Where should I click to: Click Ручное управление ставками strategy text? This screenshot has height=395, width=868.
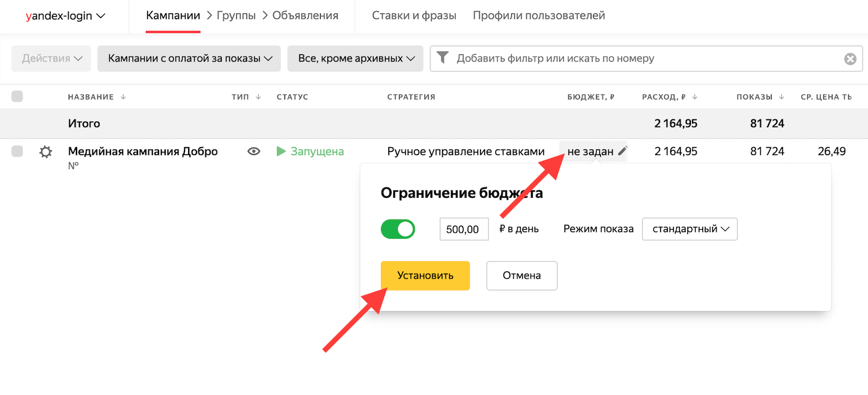[466, 152]
